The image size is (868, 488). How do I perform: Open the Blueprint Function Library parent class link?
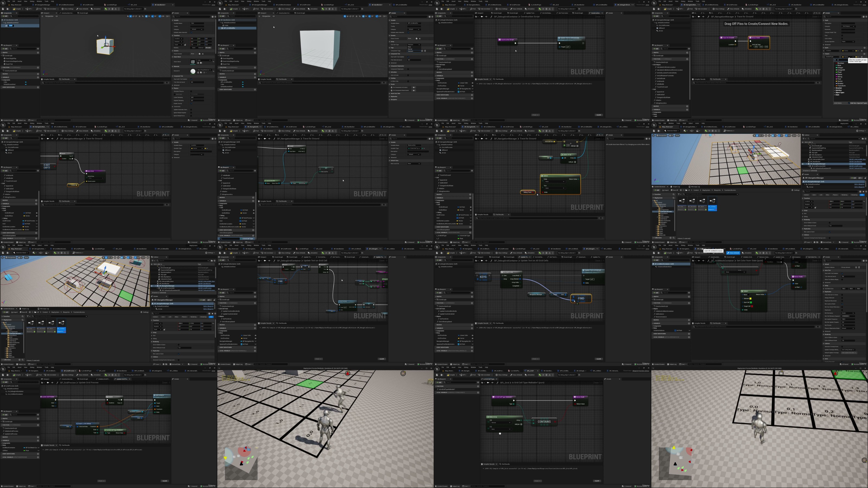[641, 371]
